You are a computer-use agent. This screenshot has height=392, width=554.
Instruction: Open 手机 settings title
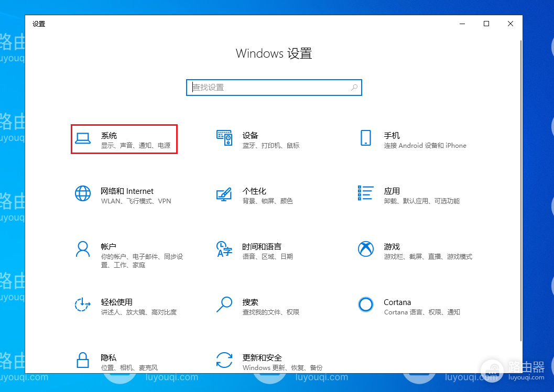pyautogui.click(x=392, y=136)
